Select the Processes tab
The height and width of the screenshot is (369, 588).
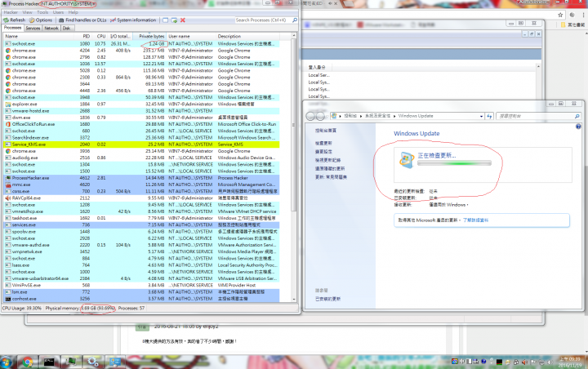coord(13,28)
